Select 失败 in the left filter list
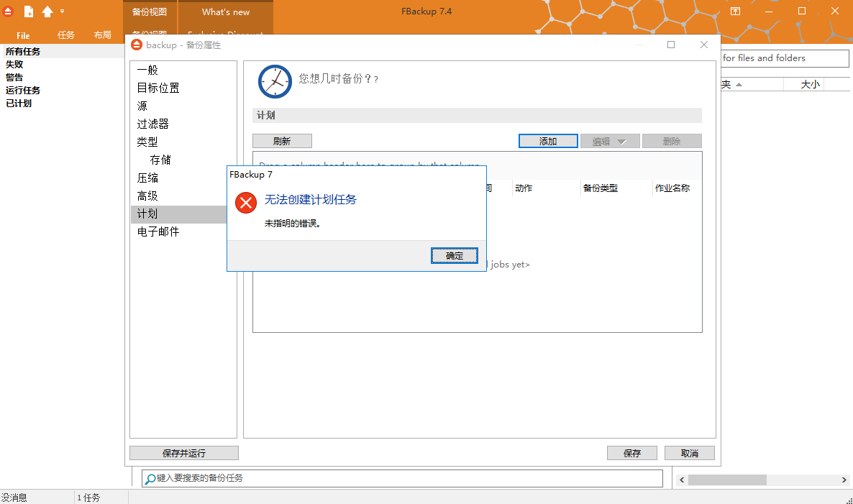The width and height of the screenshot is (853, 504). coord(14,64)
